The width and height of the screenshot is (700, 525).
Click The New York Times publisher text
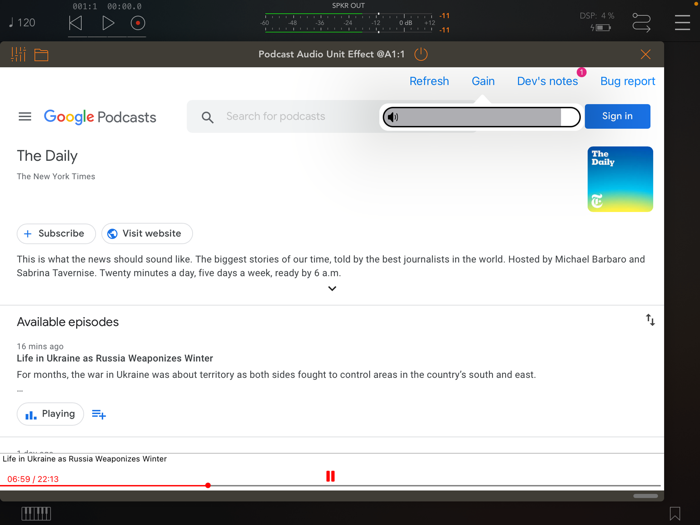pos(56,176)
